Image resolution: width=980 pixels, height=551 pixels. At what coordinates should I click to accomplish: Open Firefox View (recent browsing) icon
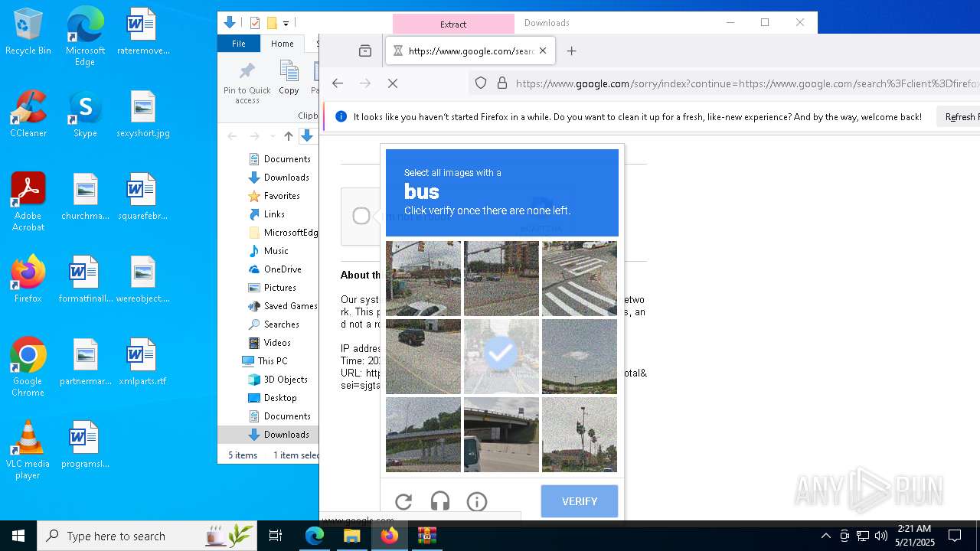(365, 51)
